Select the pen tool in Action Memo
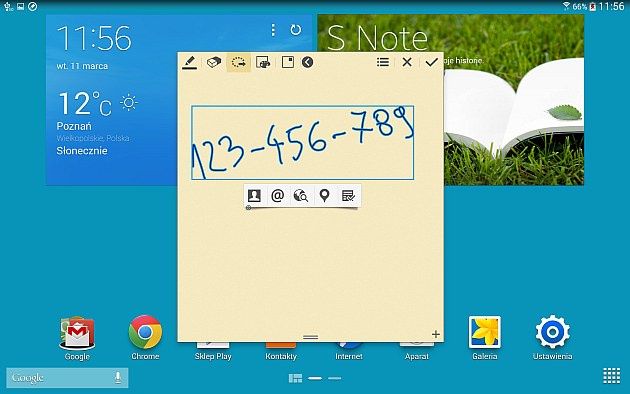This screenshot has height=394, width=630. click(x=189, y=63)
